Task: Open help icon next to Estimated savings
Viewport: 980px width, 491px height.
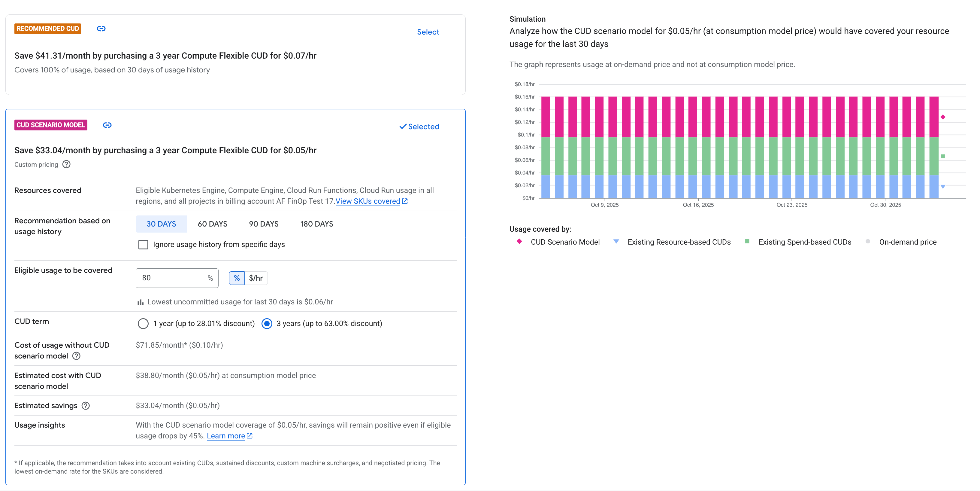Action: coord(85,406)
